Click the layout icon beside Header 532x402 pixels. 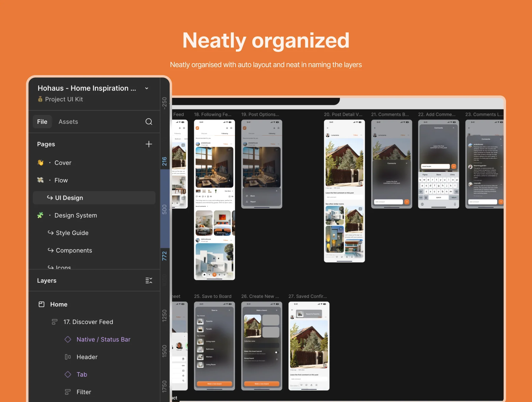coord(68,357)
